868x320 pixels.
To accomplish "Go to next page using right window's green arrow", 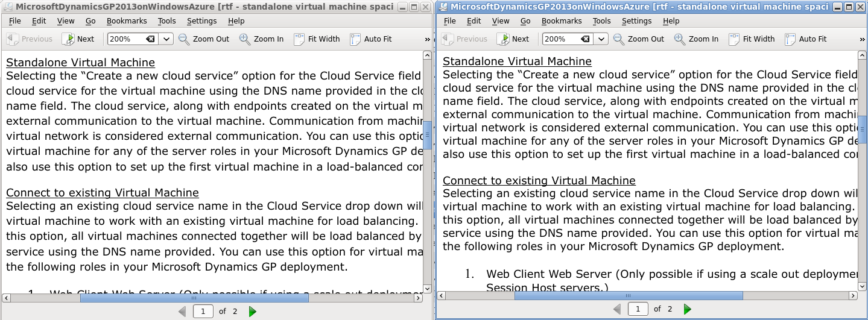I will pos(688,310).
